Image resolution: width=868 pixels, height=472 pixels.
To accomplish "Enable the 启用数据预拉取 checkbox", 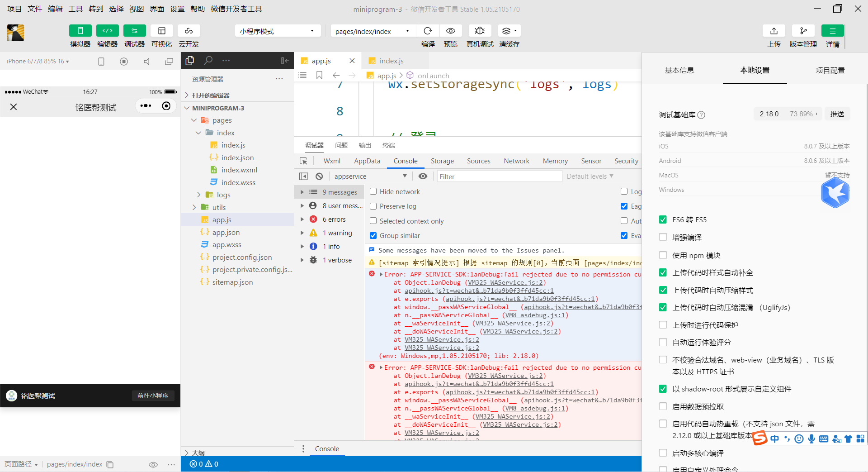I will (x=663, y=406).
